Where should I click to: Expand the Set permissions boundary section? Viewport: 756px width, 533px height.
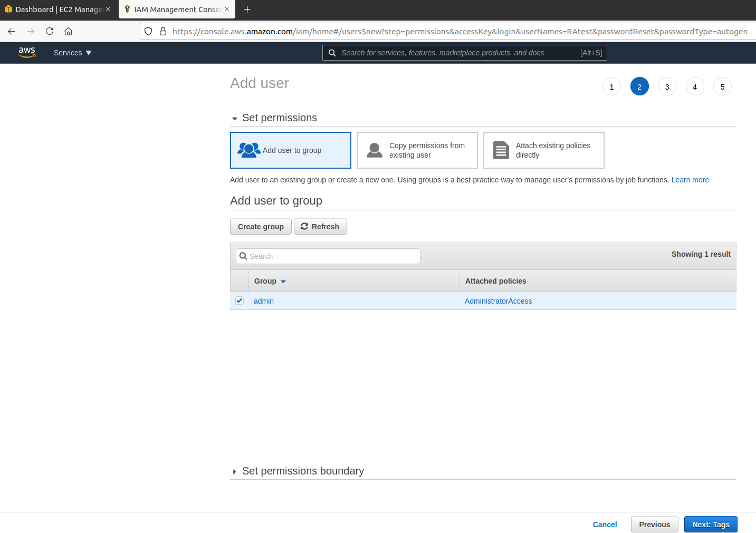click(x=235, y=472)
